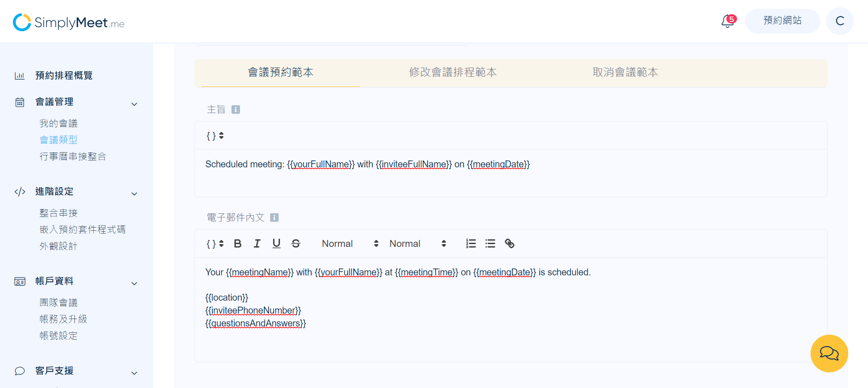Apply italic formatting in email body toolbar
This screenshot has height=388, width=868.
tap(257, 244)
